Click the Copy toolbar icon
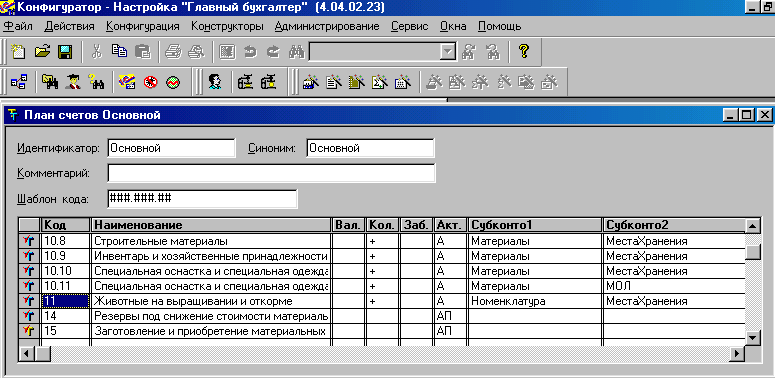Viewport: 775px width, 378px height. tap(119, 52)
